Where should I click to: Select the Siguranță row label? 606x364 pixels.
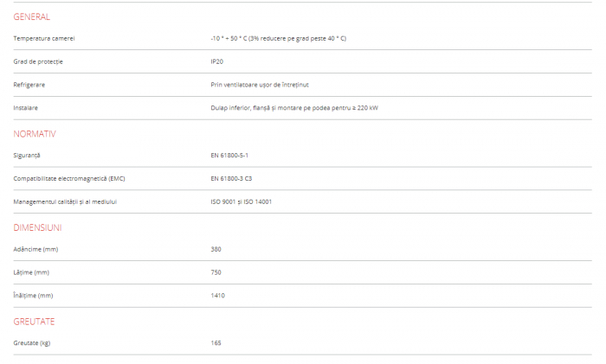(27, 155)
